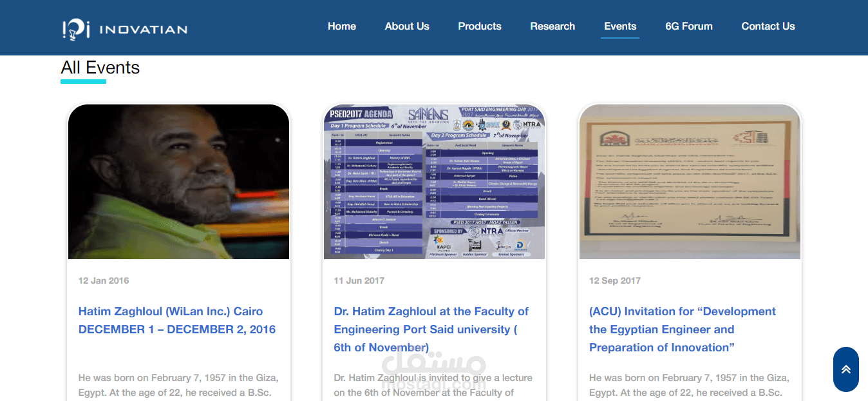Viewport: 868px width, 401px height.
Task: Open the Hatim Zaghloul portrait thumbnail
Action: 179,182
